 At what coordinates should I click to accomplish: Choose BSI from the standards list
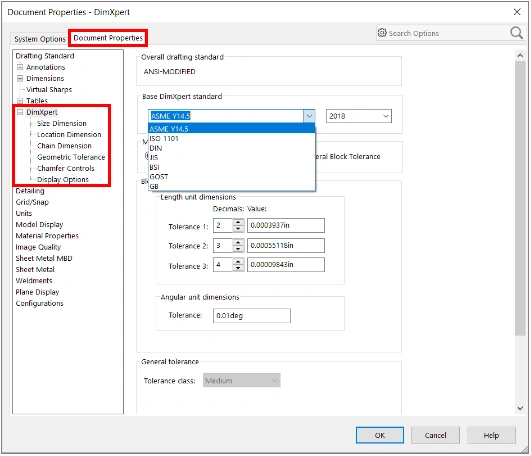coord(232,167)
